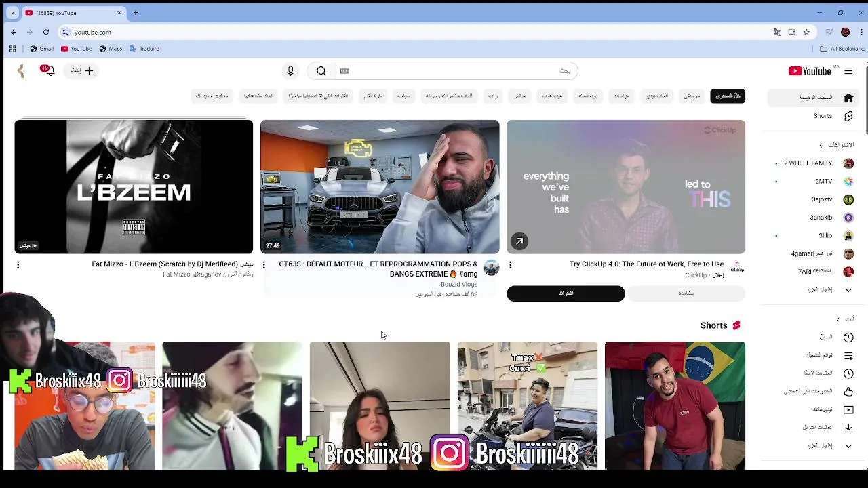Click the search input field
This screenshot has width=868, height=488.
point(456,71)
